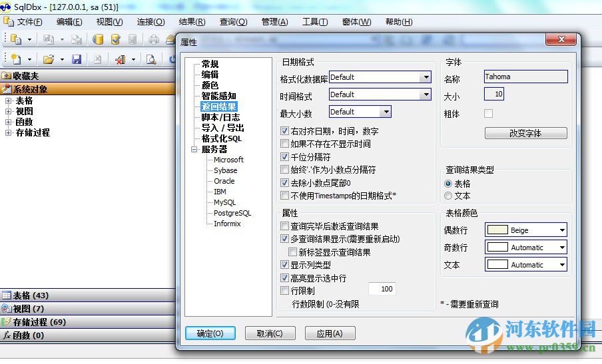Image resolution: width=602 pixels, height=364 pixels.
Task: Select 脚本/日志 in properties tree
Action: click(x=221, y=117)
